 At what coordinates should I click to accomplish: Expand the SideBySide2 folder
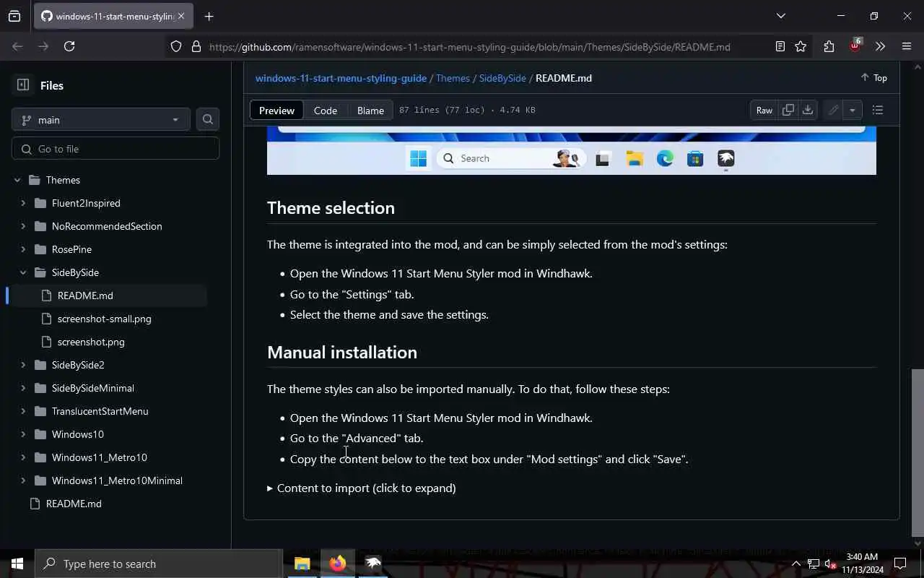23,365
